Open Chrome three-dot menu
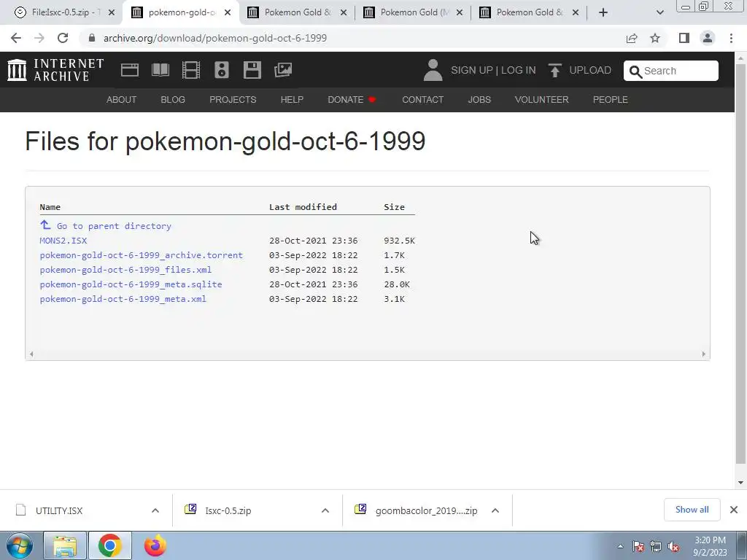The height and width of the screenshot is (560, 747). click(x=731, y=38)
